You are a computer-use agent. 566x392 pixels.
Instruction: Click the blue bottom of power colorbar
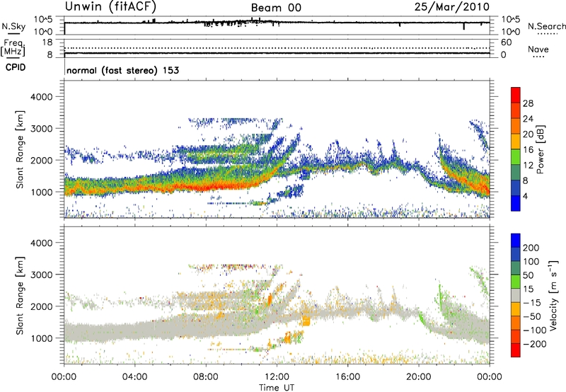tap(516, 203)
